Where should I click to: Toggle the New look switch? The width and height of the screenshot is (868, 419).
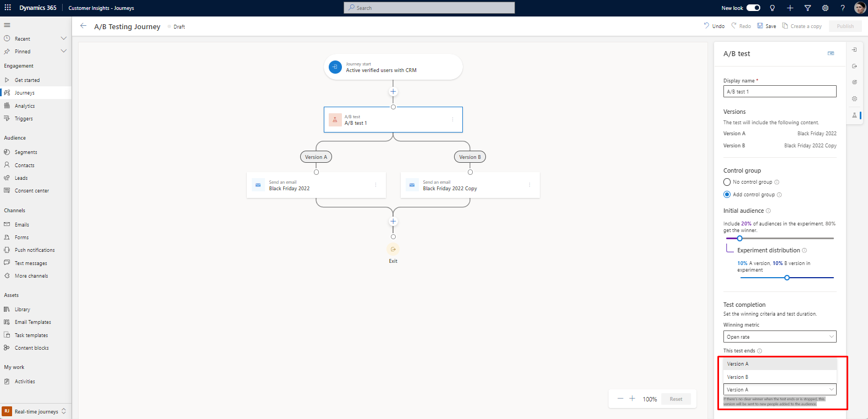(x=754, y=8)
